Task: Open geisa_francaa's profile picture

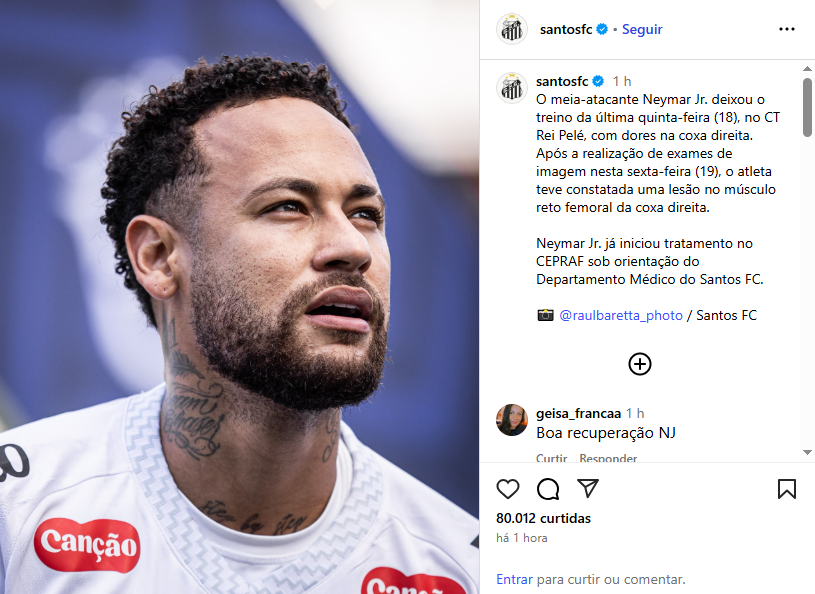Action: (512, 420)
